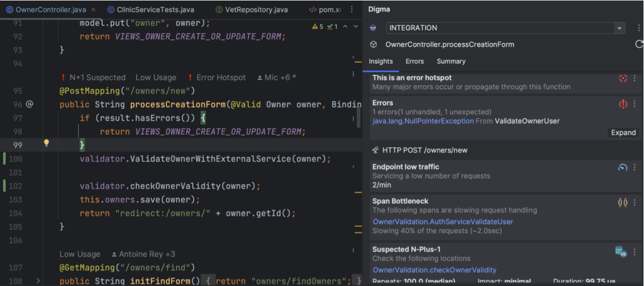Open the Summary tab
Image resolution: width=644 pixels, height=286 pixels.
(x=451, y=61)
